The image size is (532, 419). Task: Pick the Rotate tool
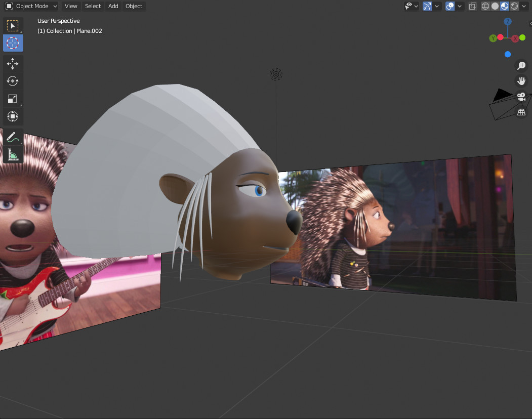[x=13, y=81]
